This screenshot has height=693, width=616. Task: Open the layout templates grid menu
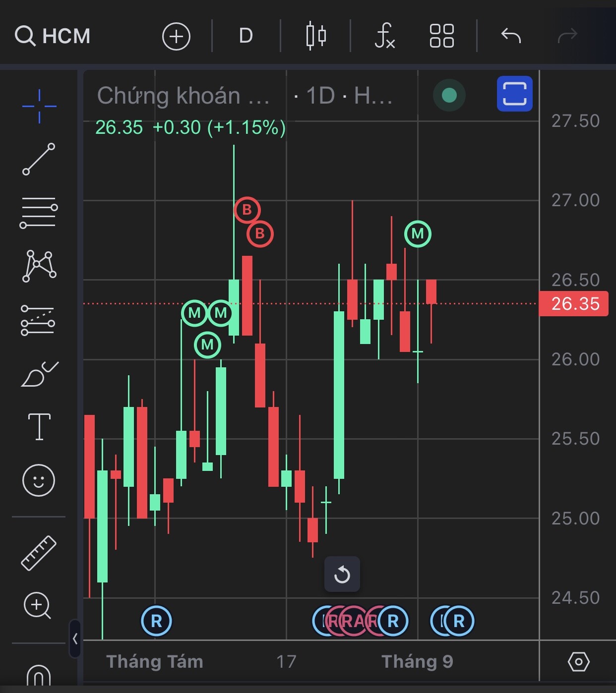coord(441,36)
